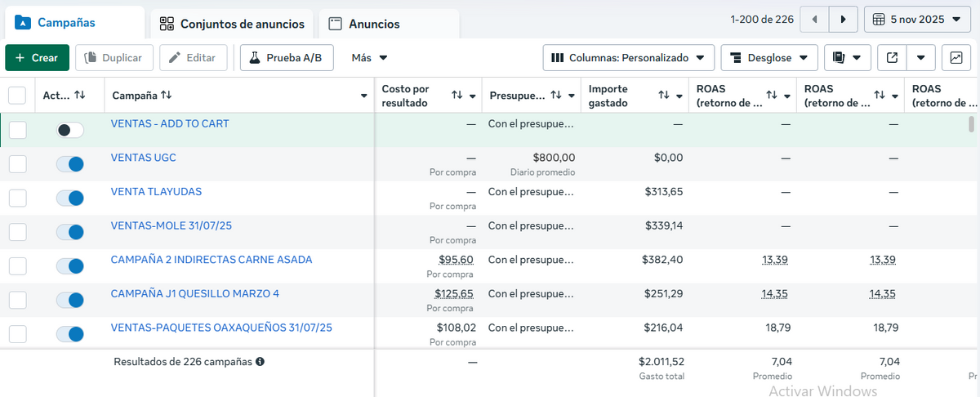Click the vertical table scrollbar
The image size is (980, 397).
[971, 124]
